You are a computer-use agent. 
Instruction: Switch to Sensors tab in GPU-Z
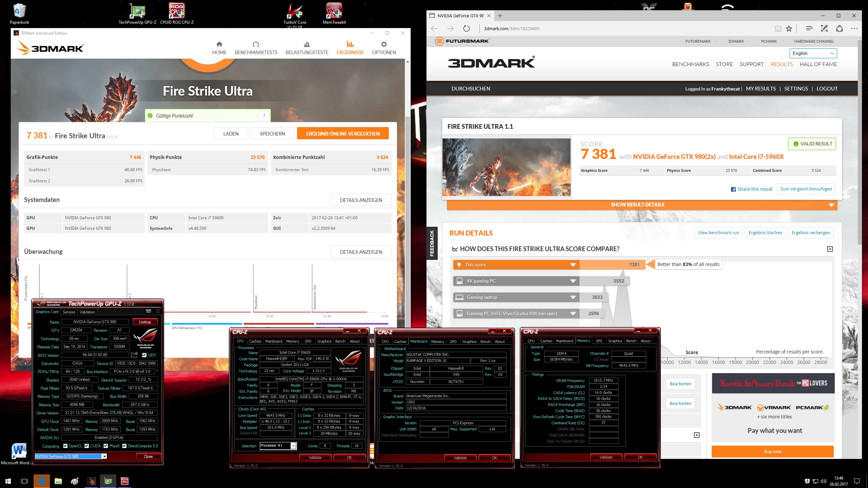(x=69, y=312)
